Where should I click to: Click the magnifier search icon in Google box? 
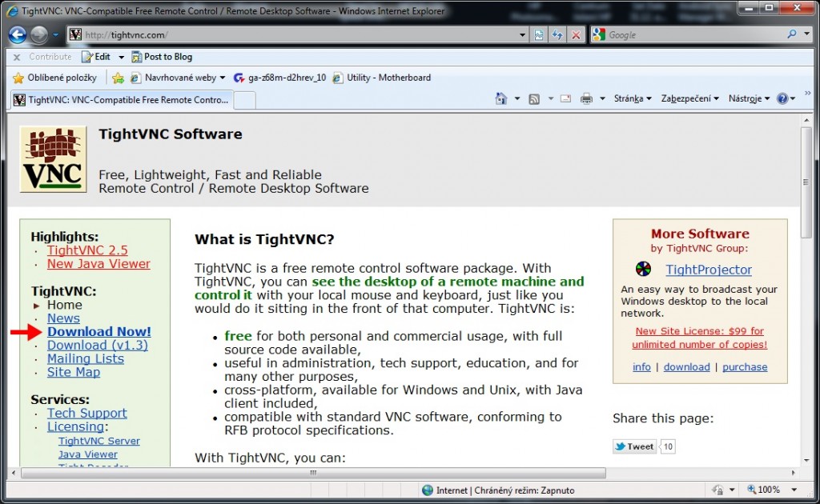click(x=792, y=34)
